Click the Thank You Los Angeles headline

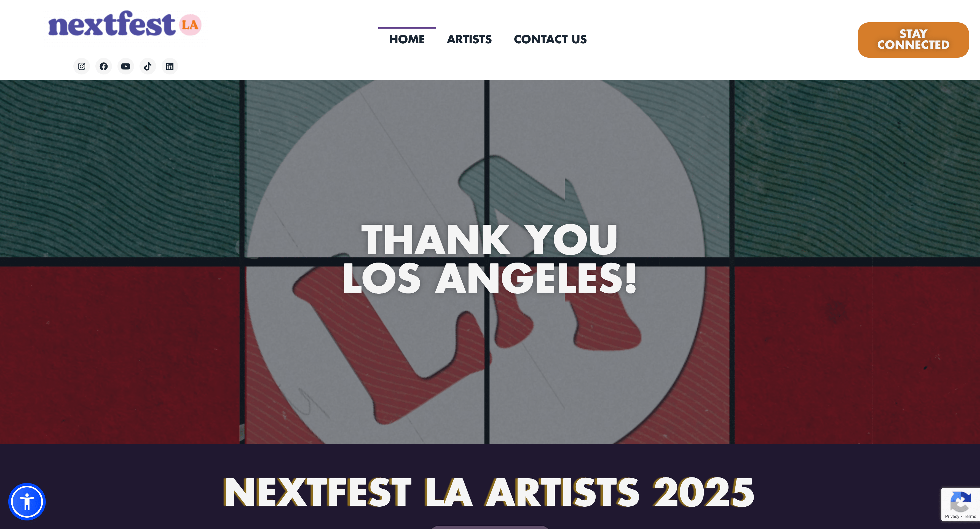coord(489,259)
